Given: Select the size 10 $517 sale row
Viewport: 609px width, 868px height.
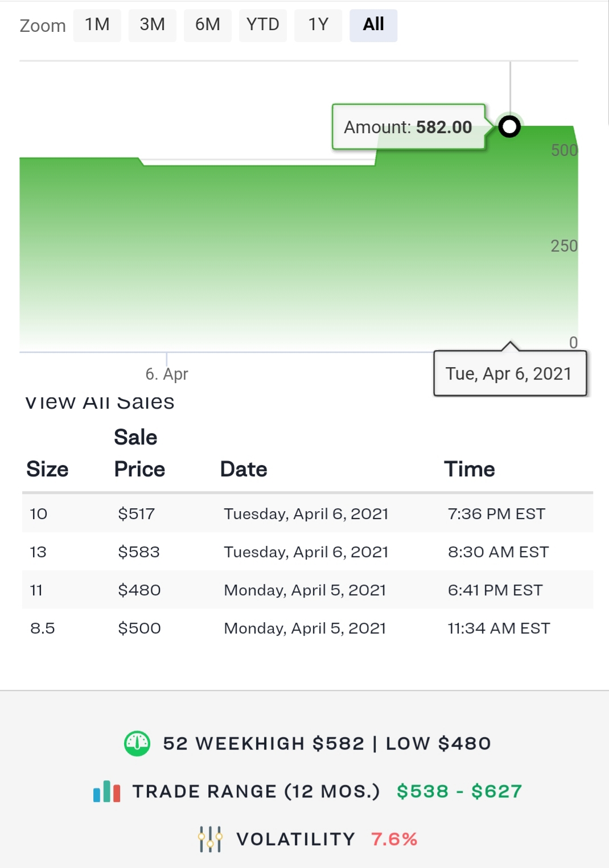Looking at the screenshot, I should 307,513.
